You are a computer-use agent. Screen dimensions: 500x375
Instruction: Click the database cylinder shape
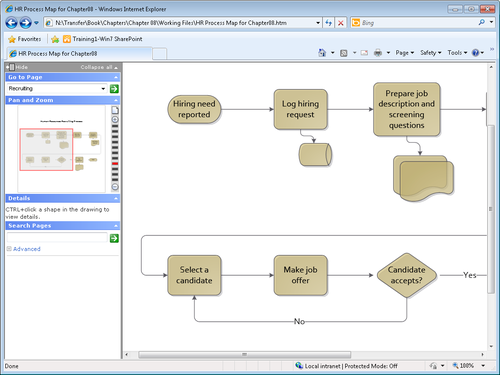point(315,155)
